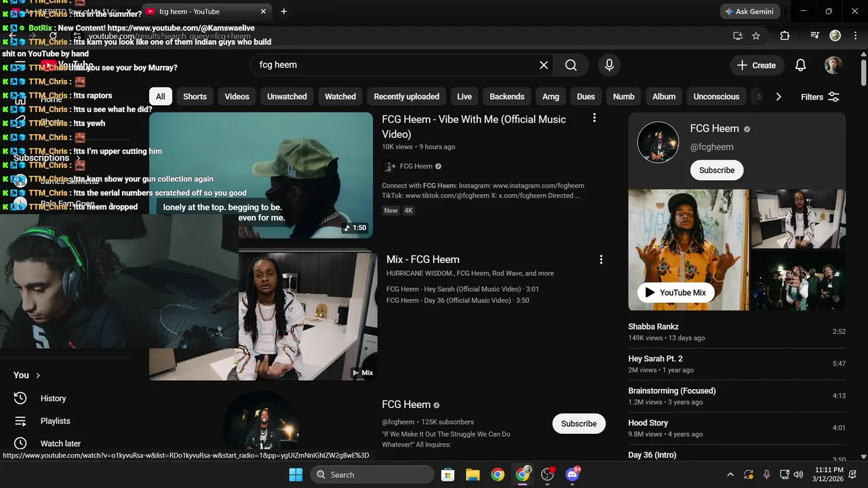The height and width of the screenshot is (488, 868).
Task: Open File Explorer from taskbar
Action: pos(473,474)
